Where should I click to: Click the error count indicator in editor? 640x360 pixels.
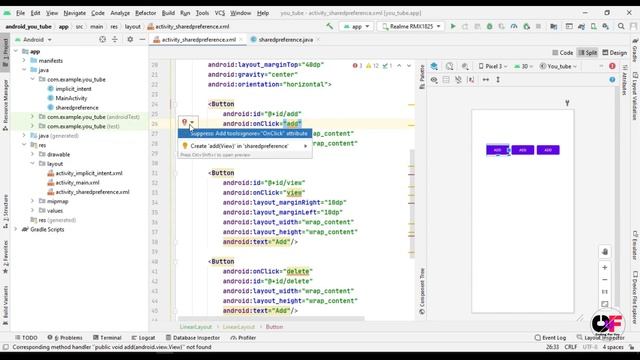(x=357, y=66)
